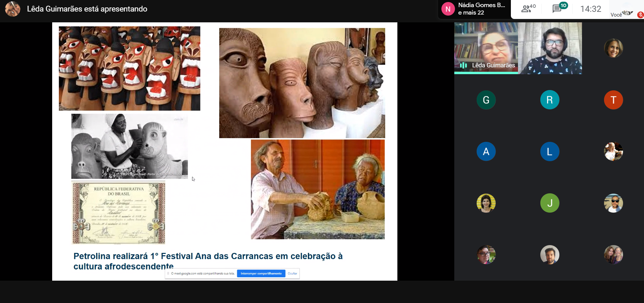Select the orange T participant avatar
644x303 pixels.
coord(613,100)
